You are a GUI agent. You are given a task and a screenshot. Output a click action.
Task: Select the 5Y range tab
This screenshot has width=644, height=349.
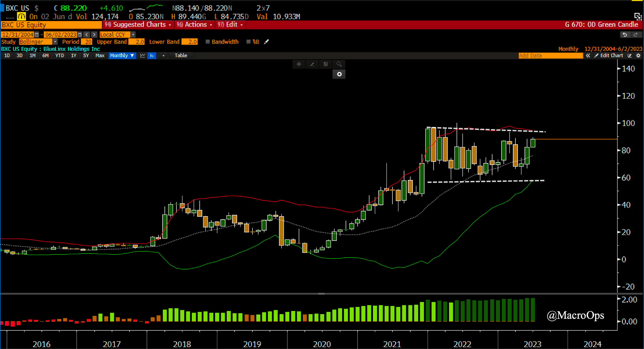tap(86, 56)
